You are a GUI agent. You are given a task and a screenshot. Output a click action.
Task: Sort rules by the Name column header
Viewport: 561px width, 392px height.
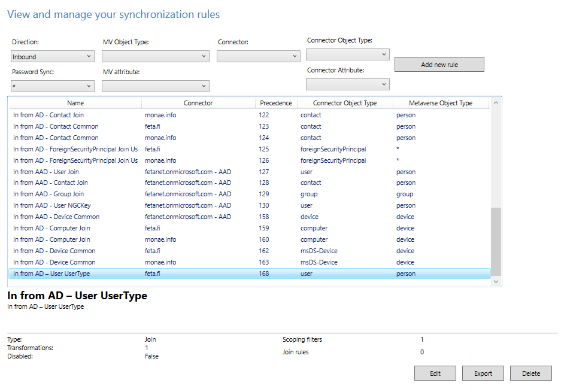[x=75, y=103]
